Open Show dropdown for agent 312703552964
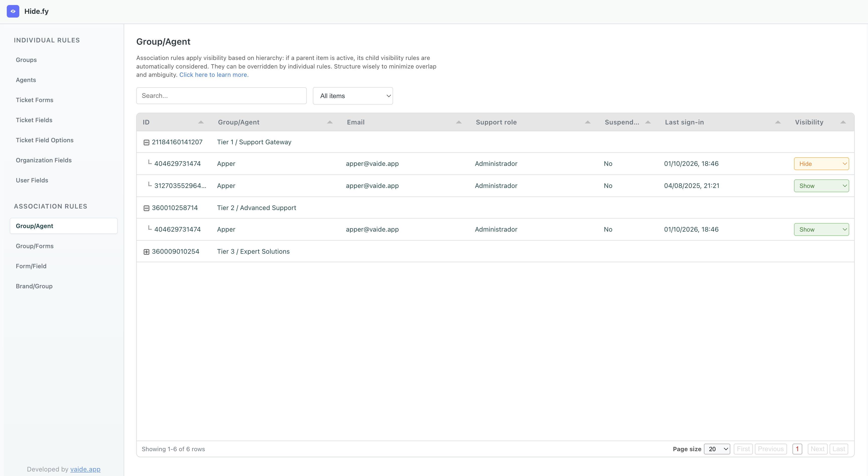This screenshot has width=868, height=476. pyautogui.click(x=821, y=186)
